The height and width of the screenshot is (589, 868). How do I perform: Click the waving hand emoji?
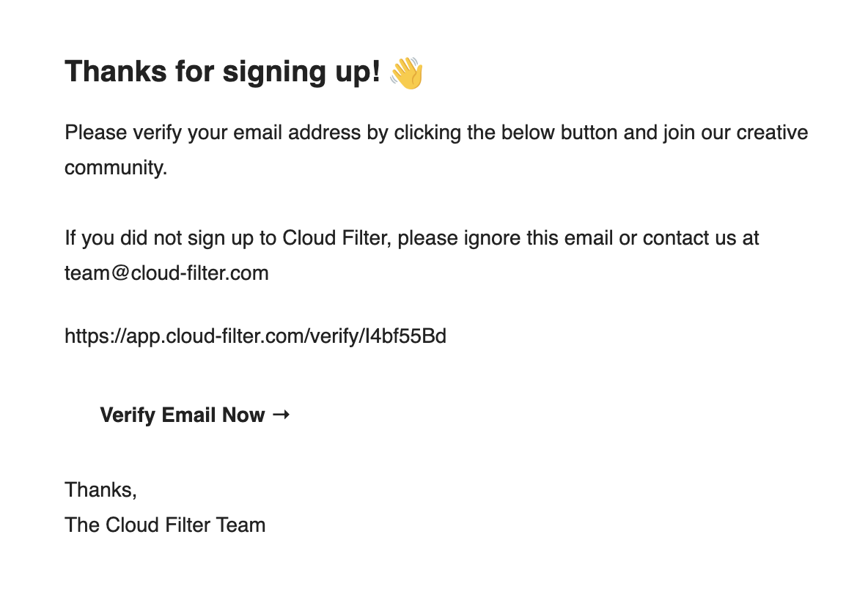pos(407,73)
